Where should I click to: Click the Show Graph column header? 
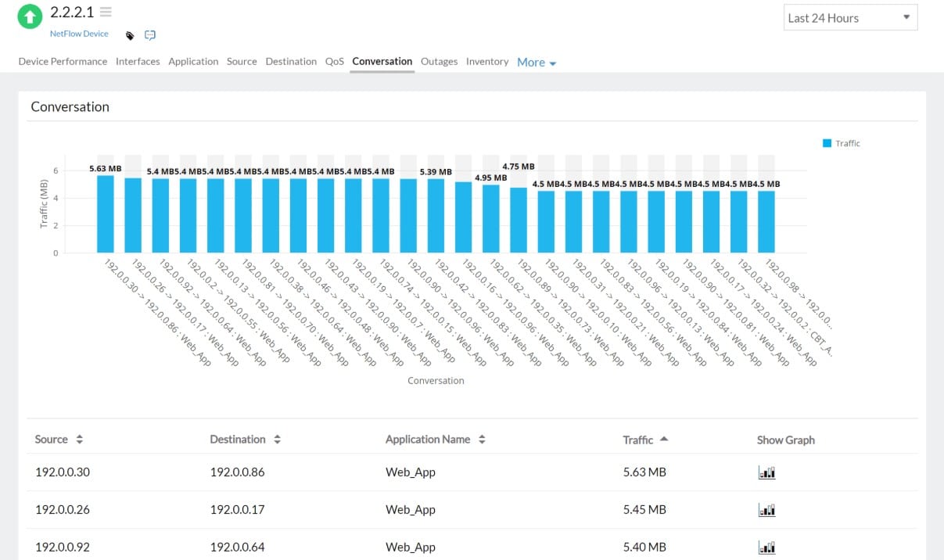pyautogui.click(x=786, y=440)
